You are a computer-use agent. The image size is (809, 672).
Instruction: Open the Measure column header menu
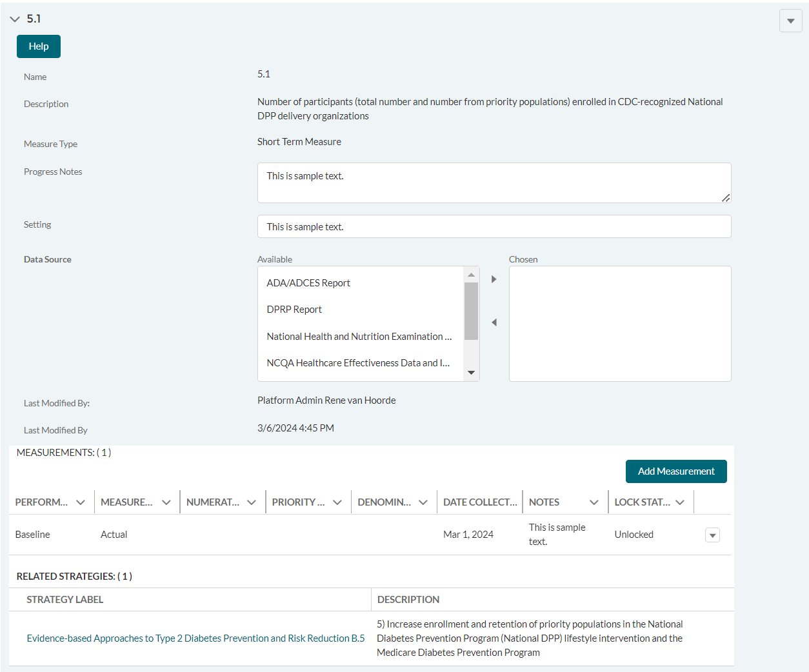166,502
